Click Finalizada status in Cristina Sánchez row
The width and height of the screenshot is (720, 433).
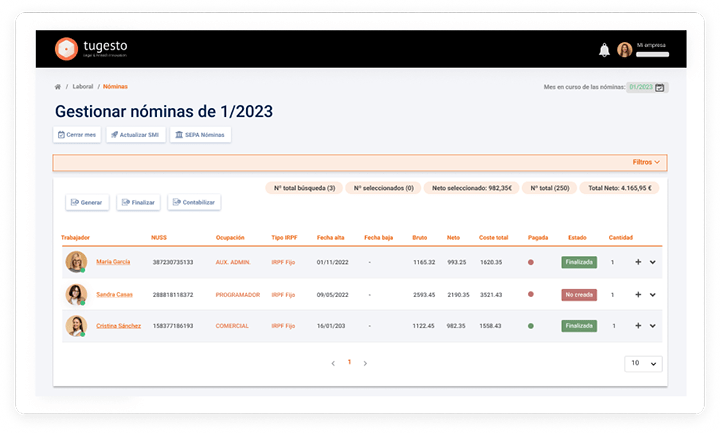tap(579, 326)
